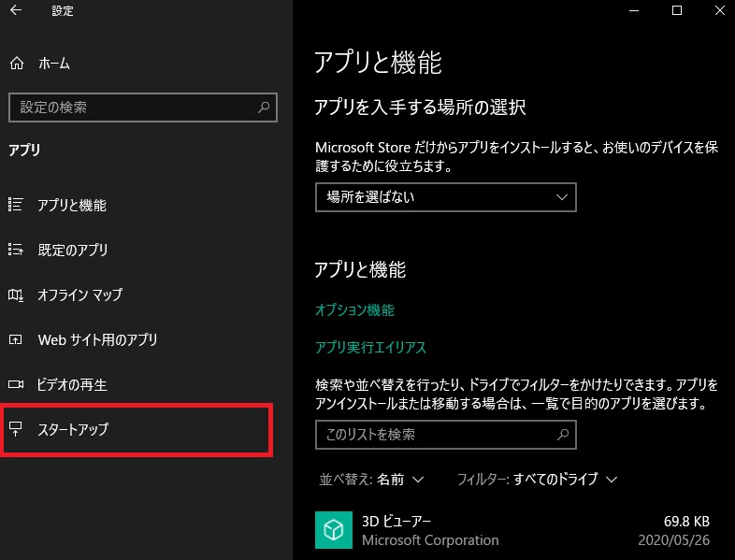Click the ビデオの再生 camera icon

(x=16, y=385)
